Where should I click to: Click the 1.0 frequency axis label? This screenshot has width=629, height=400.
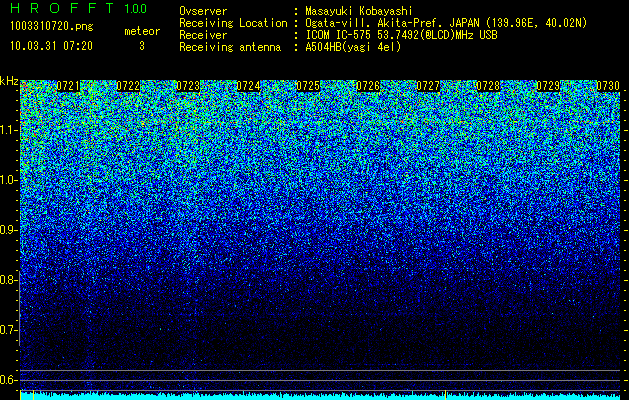[x=9, y=180]
